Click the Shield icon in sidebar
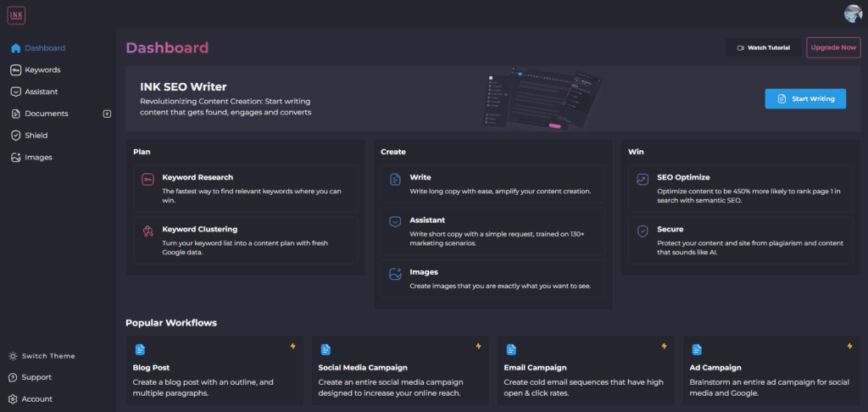The image size is (868, 412). click(16, 136)
